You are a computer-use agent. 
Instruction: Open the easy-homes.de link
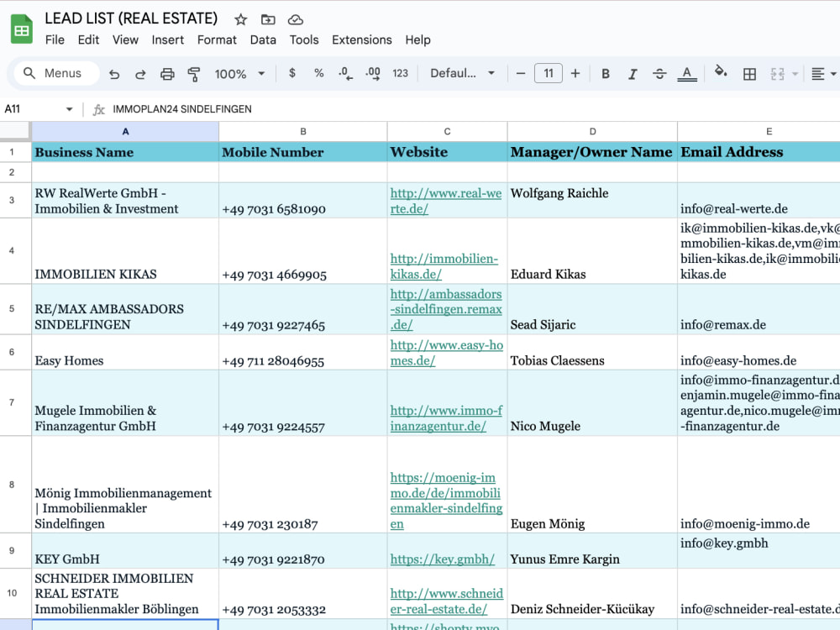446,353
